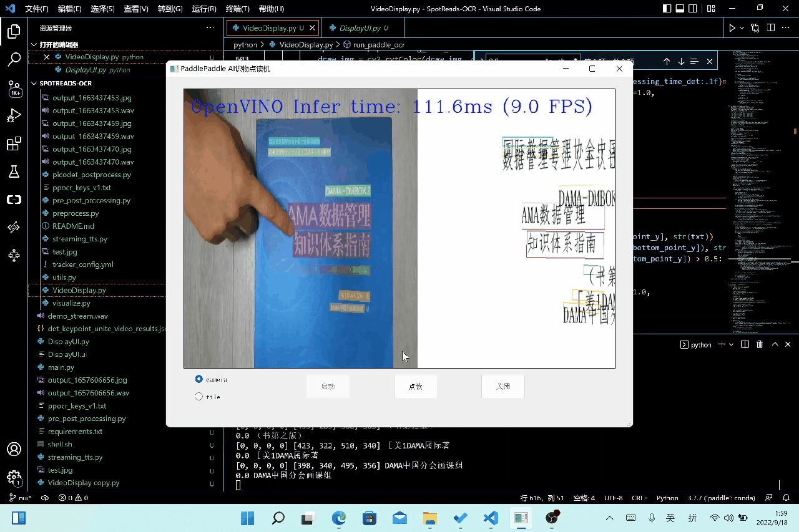Split the terminal panel

coord(745,344)
